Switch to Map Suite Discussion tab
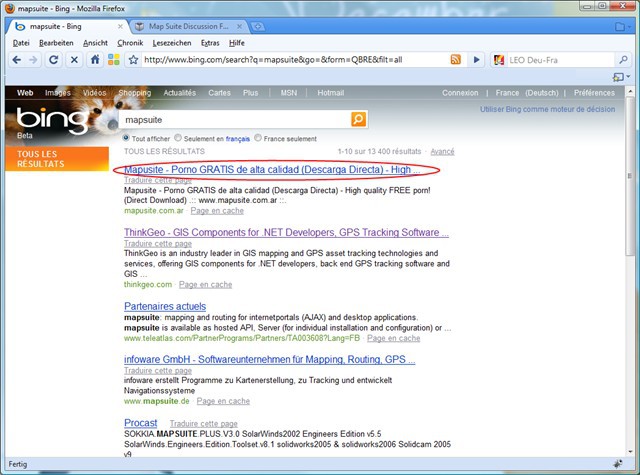Screen dimensions: 640x475 click(189, 27)
